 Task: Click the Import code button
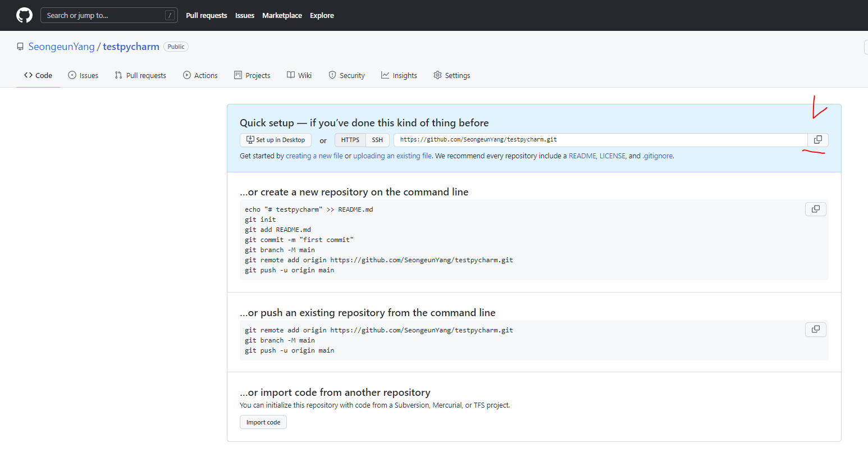[263, 422]
